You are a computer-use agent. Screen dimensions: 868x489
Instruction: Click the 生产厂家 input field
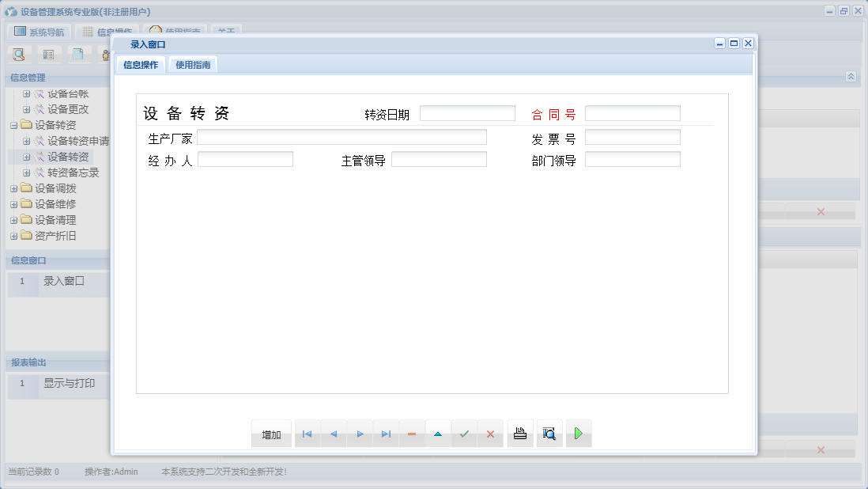(342, 138)
